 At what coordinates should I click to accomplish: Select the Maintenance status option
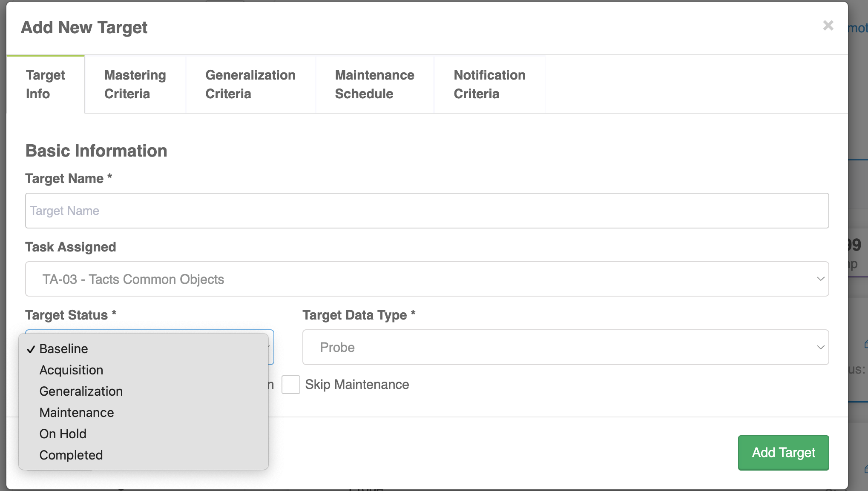click(x=77, y=413)
